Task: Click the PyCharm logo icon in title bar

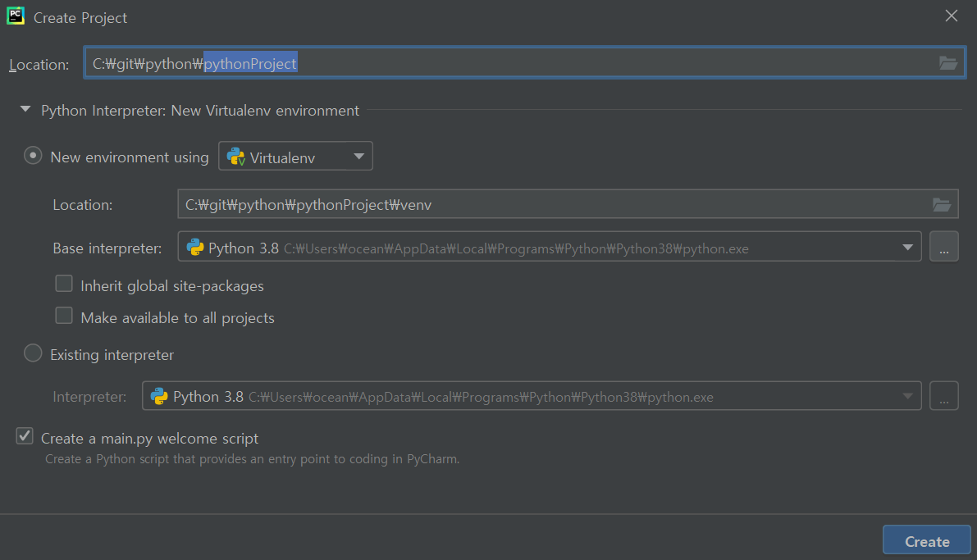Action: click(16, 16)
